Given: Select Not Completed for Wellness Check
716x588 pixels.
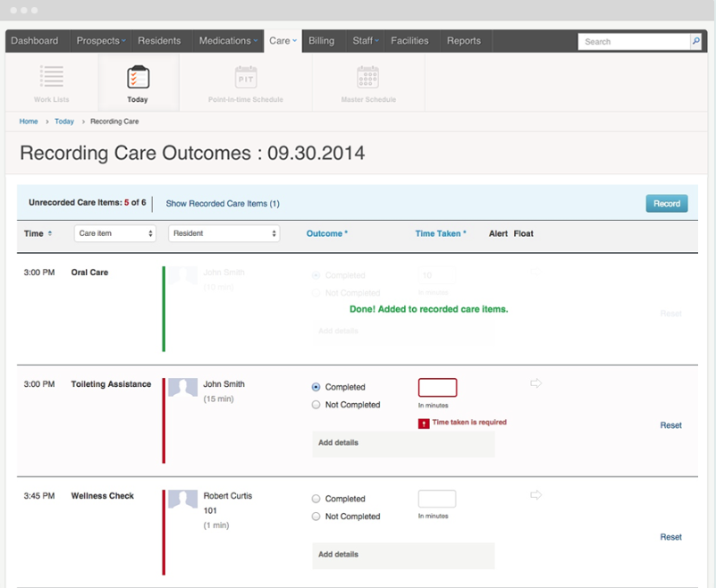Looking at the screenshot, I should click(x=316, y=517).
